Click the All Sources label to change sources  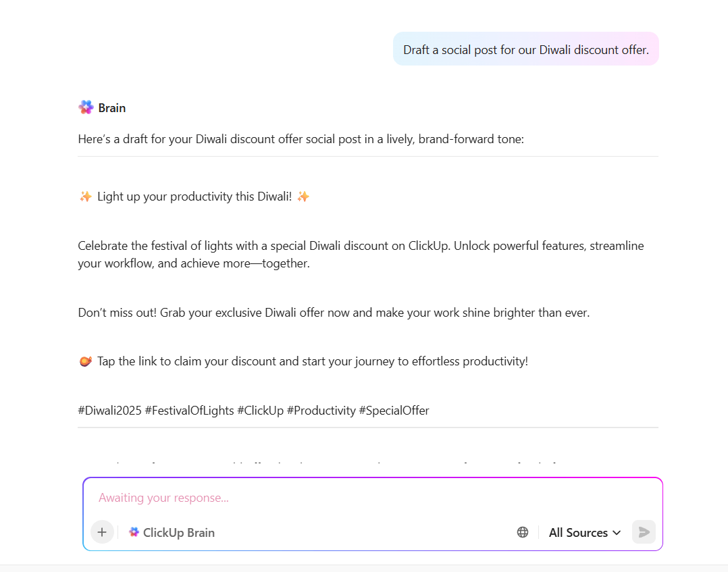[x=577, y=532]
